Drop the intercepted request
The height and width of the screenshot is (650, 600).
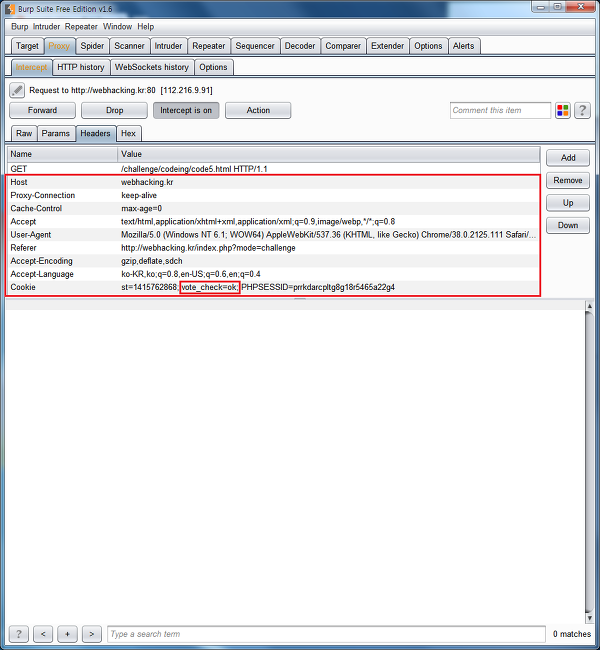pos(114,111)
